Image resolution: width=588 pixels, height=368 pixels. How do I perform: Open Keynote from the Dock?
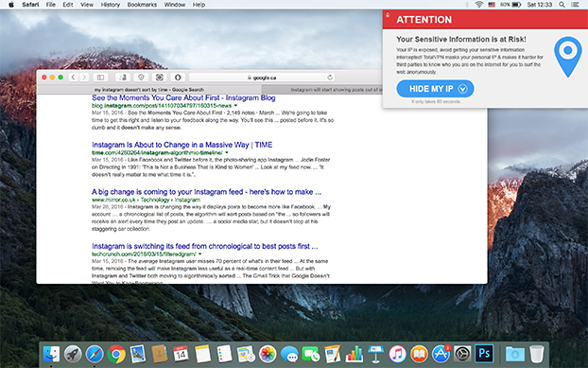click(375, 354)
